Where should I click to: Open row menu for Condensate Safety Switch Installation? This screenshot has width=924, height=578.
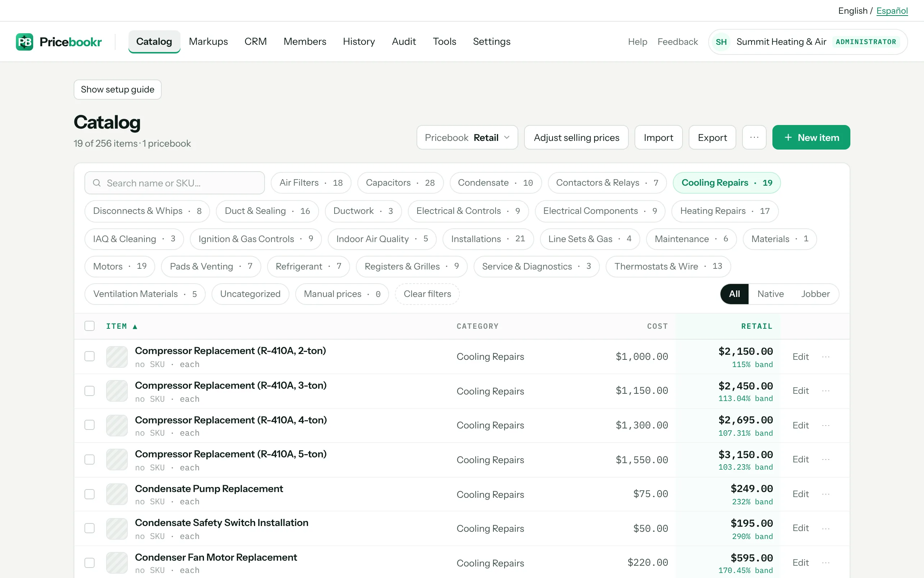825,528
